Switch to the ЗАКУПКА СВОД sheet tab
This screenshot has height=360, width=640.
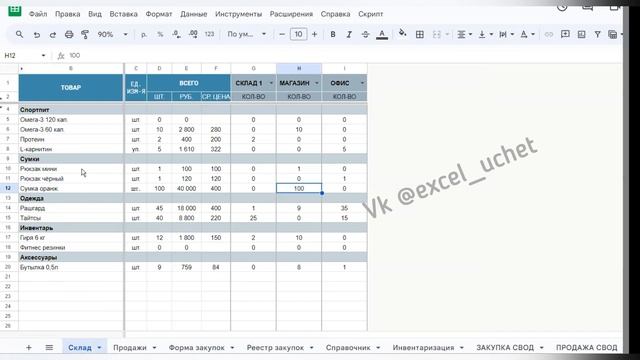pyautogui.click(x=505, y=348)
